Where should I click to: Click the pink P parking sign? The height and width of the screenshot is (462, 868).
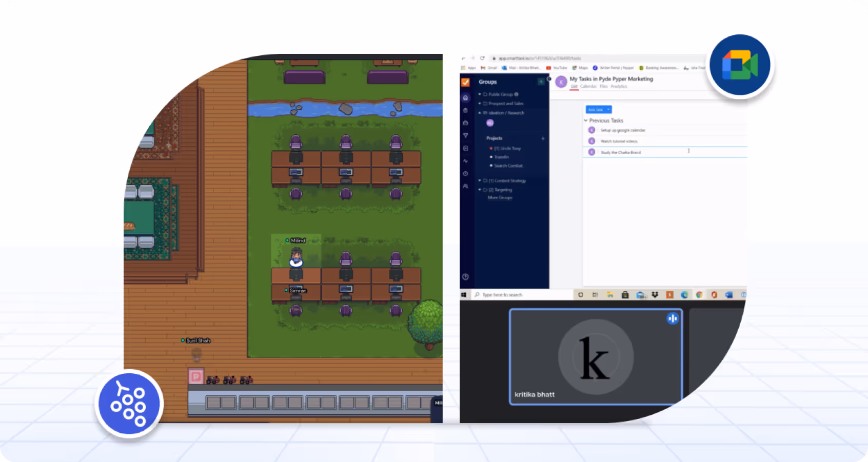[196, 377]
